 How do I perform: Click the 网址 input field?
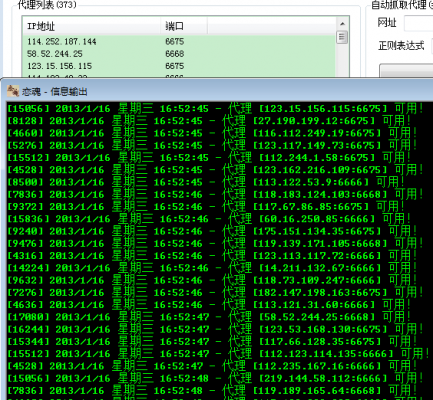[418, 24]
